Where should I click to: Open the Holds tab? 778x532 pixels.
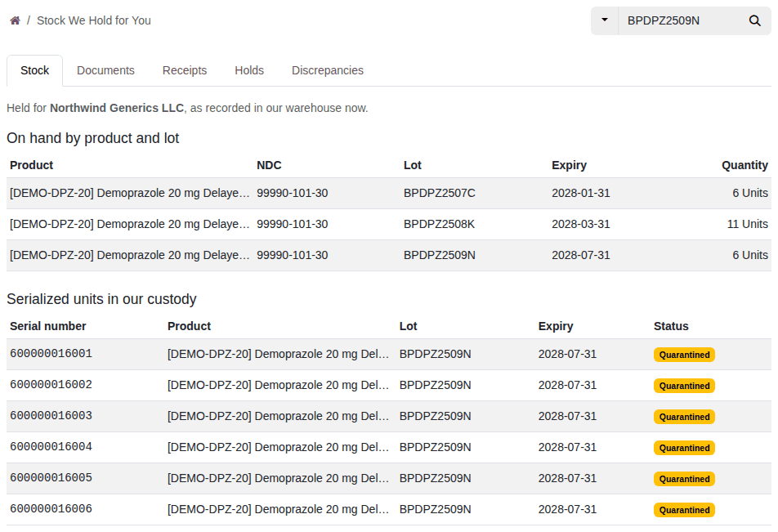click(249, 70)
